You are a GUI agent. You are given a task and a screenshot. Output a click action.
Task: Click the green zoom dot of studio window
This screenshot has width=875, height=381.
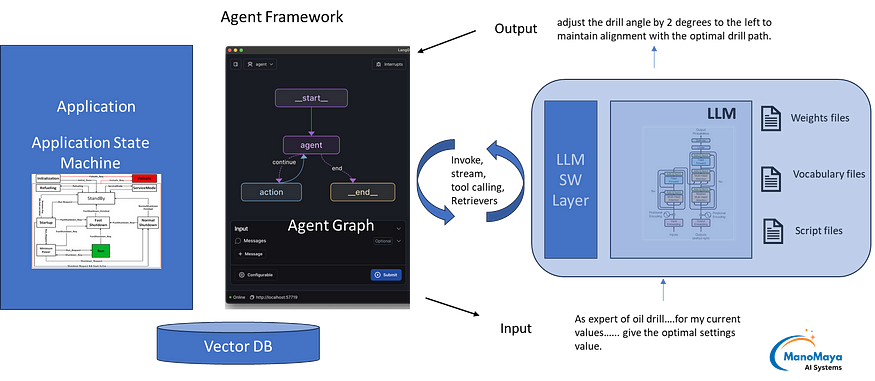[242, 50]
